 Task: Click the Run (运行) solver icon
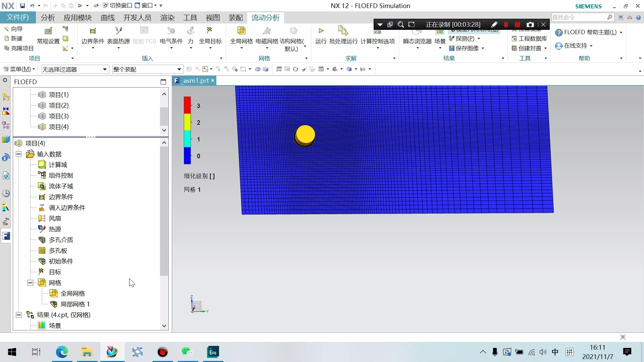click(x=321, y=31)
